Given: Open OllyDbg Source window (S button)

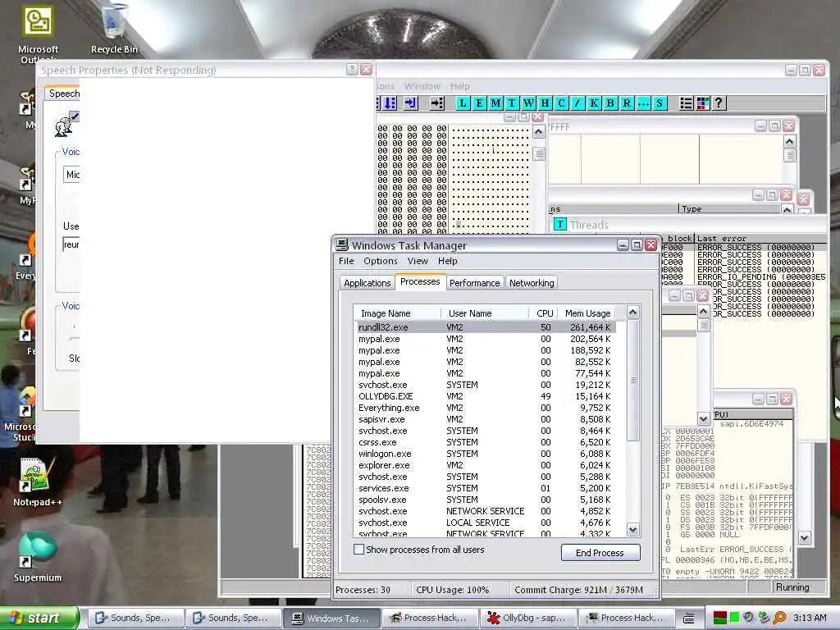Looking at the screenshot, I should (x=660, y=103).
